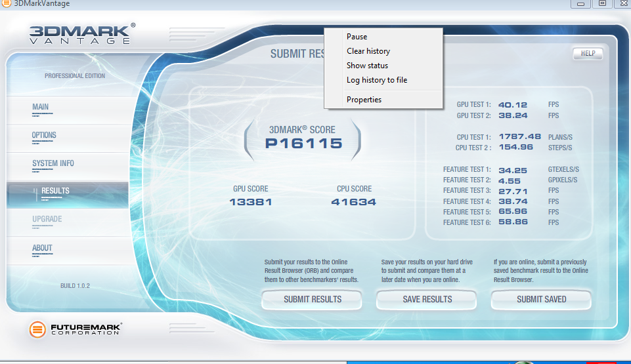Click GPU TEST 2 value 38.24
This screenshot has width=631, height=364.
513,115
